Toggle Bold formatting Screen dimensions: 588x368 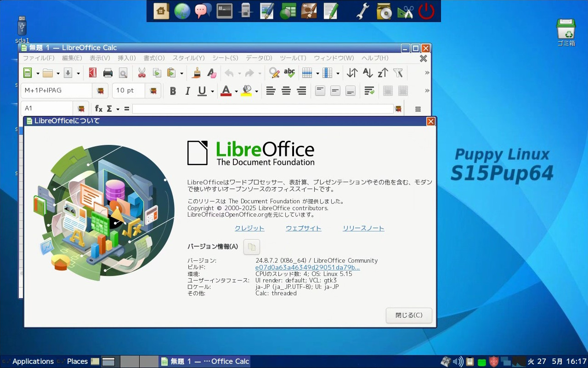point(173,91)
